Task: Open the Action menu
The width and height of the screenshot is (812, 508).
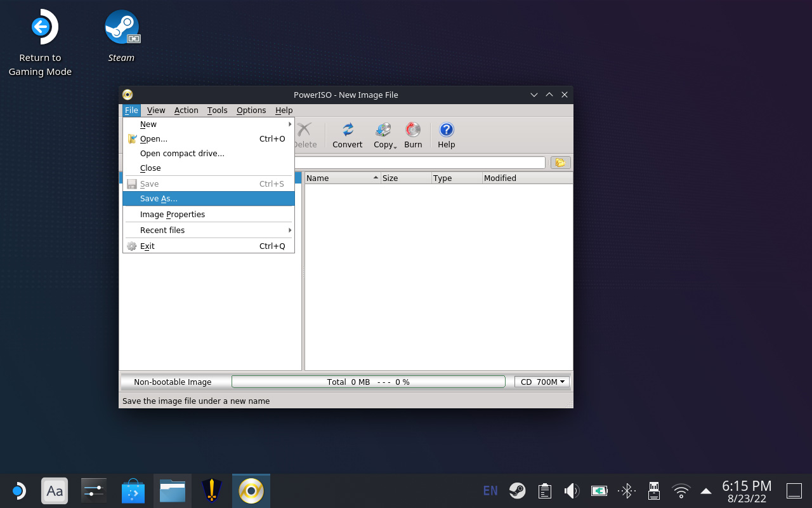Action: pyautogui.click(x=187, y=110)
